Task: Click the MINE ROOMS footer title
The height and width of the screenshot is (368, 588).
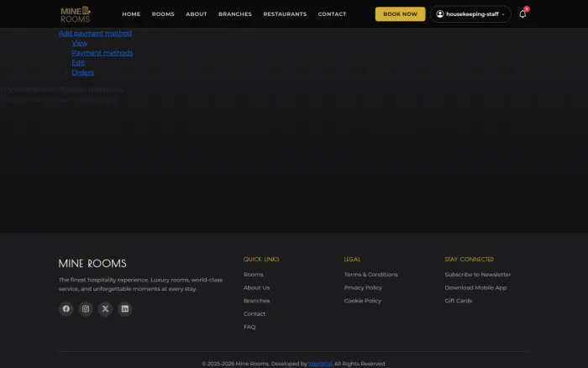Action: [92, 263]
